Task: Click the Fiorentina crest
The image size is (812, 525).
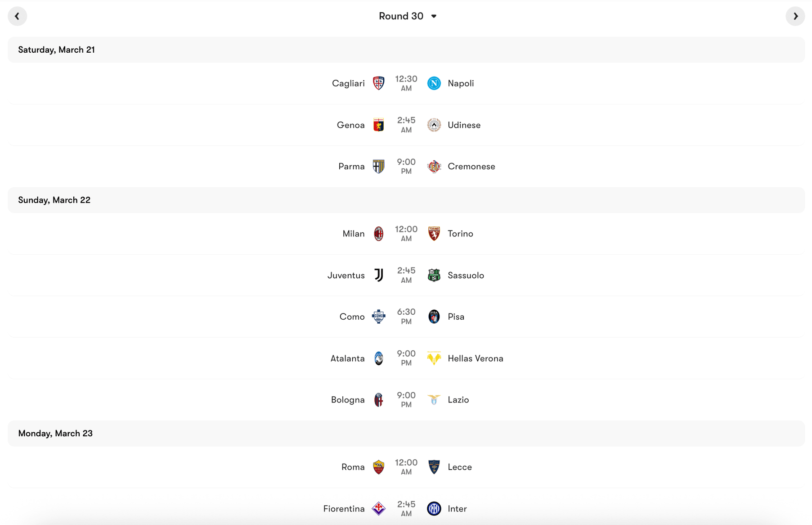Action: (379, 508)
